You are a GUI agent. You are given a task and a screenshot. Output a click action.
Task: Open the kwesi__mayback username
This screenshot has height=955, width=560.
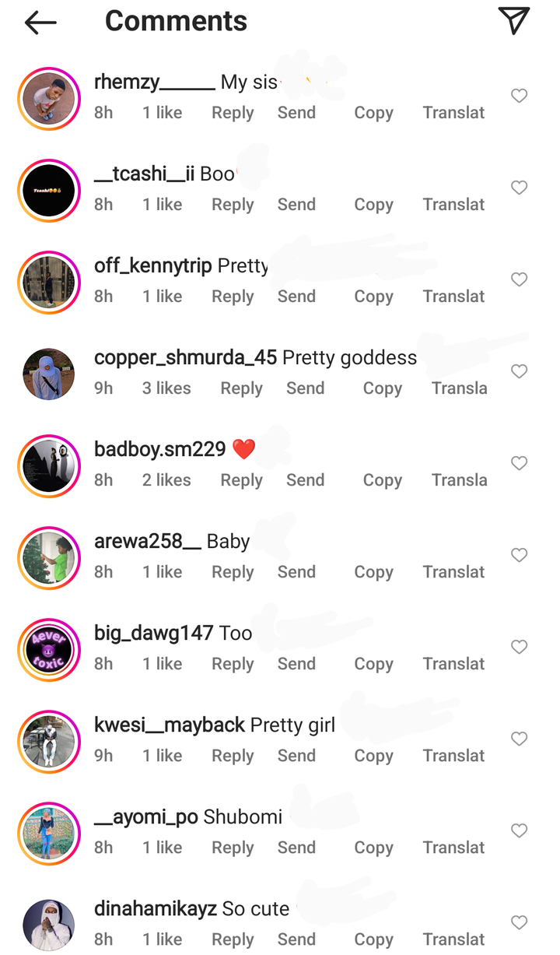(x=170, y=725)
